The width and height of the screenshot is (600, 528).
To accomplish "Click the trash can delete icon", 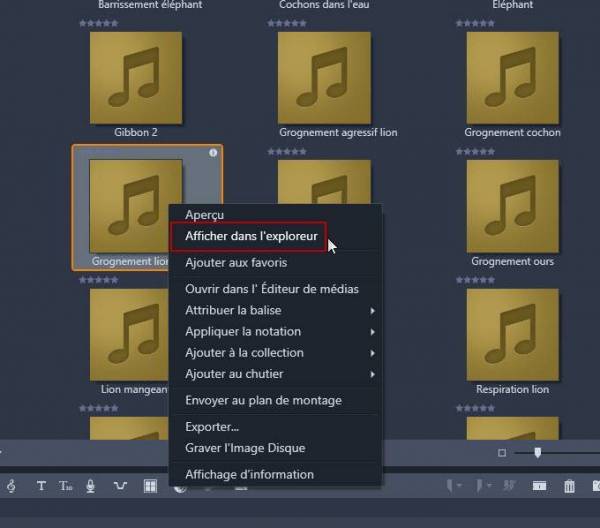I will coord(569,487).
